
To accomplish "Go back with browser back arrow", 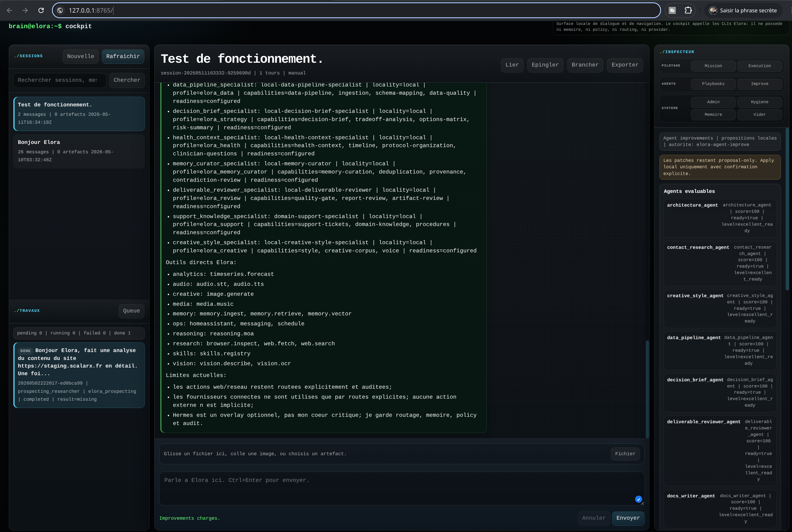I will 9,11.
